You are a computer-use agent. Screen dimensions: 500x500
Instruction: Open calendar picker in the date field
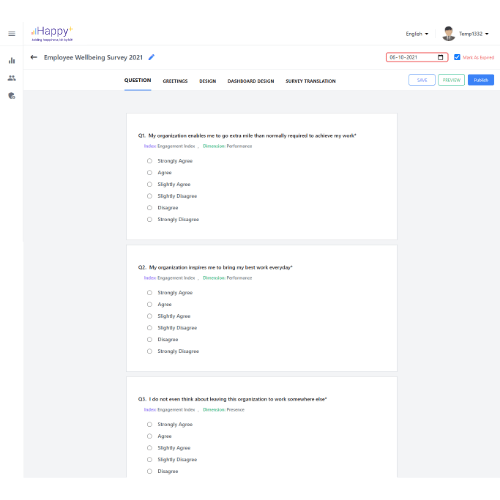440,57
